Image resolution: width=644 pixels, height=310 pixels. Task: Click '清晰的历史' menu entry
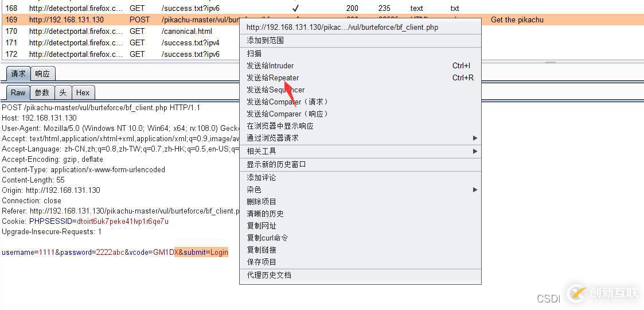(360, 214)
